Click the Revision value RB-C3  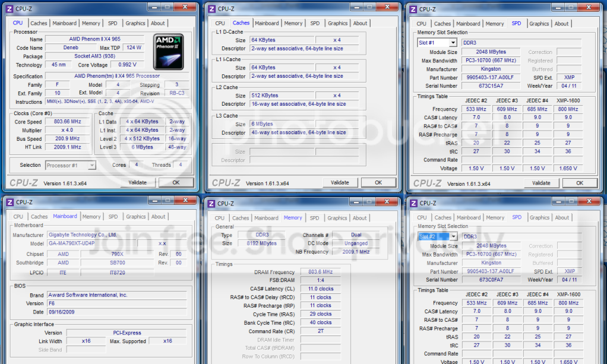tap(176, 93)
